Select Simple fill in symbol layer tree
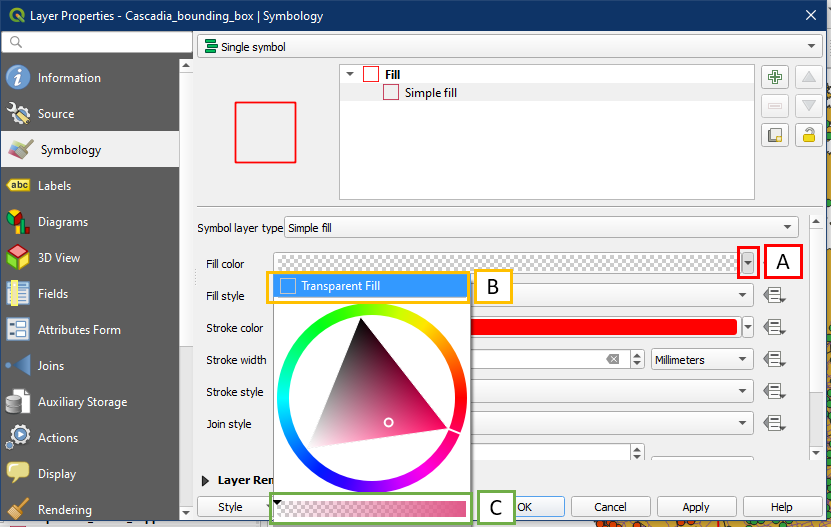 pyautogui.click(x=430, y=93)
